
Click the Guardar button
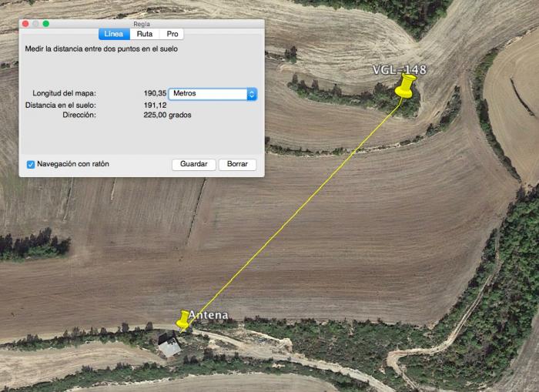pyautogui.click(x=194, y=164)
